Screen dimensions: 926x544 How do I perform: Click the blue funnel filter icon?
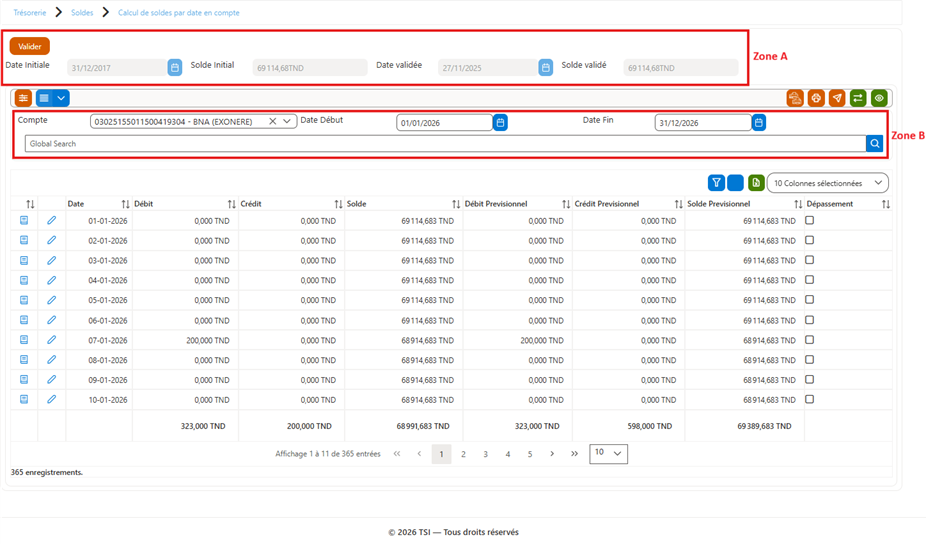click(716, 183)
